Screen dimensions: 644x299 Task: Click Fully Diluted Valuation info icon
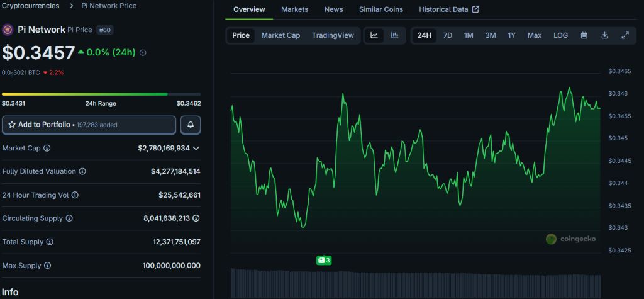pos(82,171)
